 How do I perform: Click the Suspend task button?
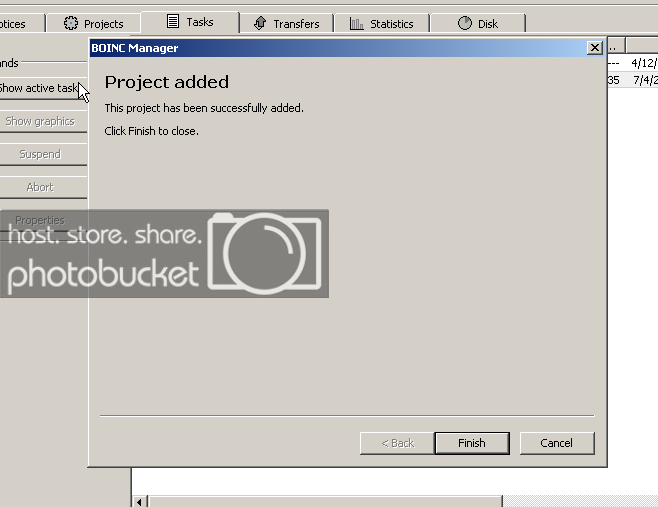point(40,154)
